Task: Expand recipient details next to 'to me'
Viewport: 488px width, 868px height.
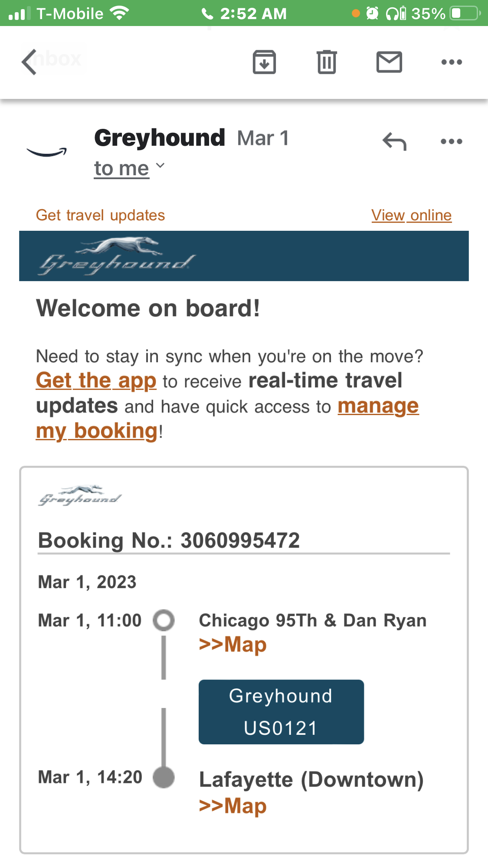Action: tap(160, 166)
